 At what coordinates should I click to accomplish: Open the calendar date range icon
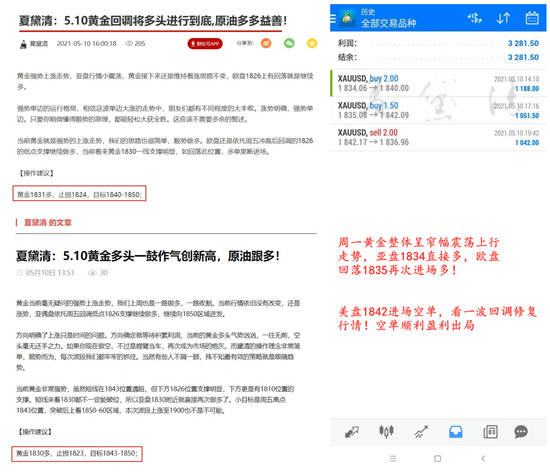click(532, 18)
